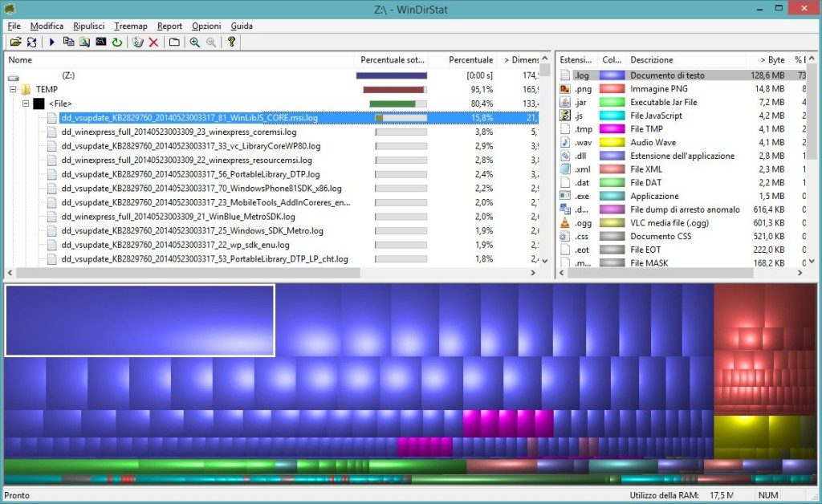Viewport: 822px width, 504px height.
Task: Click the down arrow on the tree's vertical scrollbar
Action: [x=545, y=260]
